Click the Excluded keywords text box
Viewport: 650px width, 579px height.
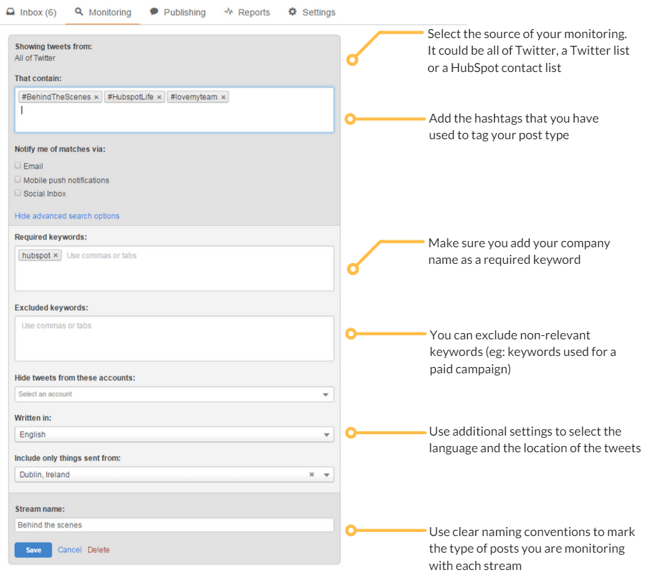(x=174, y=339)
